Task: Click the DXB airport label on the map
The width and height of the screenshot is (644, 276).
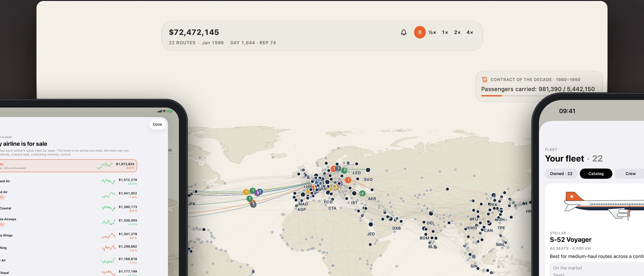Action: (x=396, y=228)
